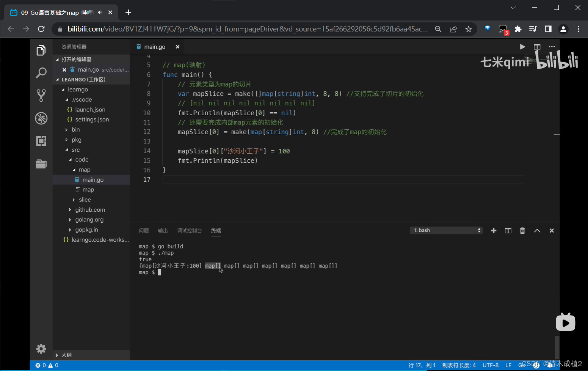Toggle the browser side panel
Viewport: 588px width, 371px height.
pos(548,29)
